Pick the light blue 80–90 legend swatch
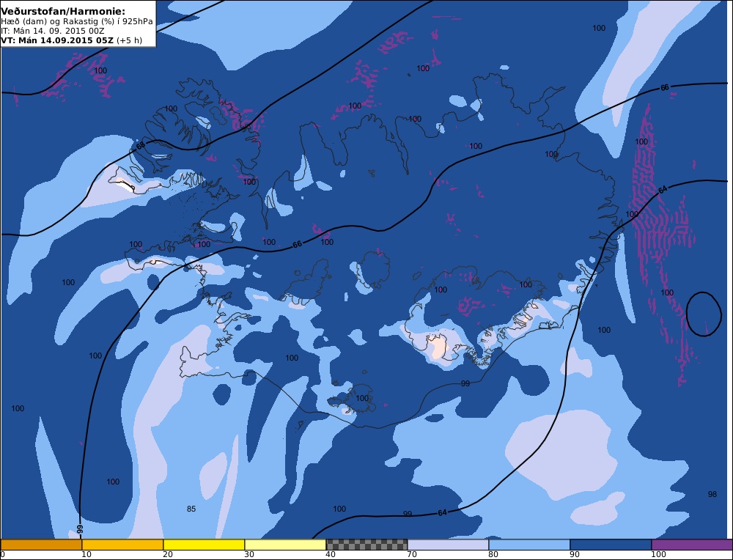 [x=529, y=545]
